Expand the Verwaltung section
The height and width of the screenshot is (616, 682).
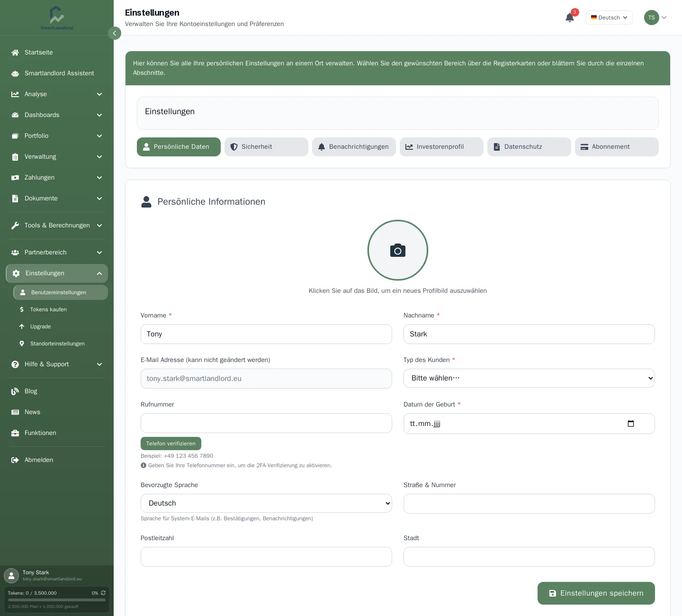pos(57,157)
